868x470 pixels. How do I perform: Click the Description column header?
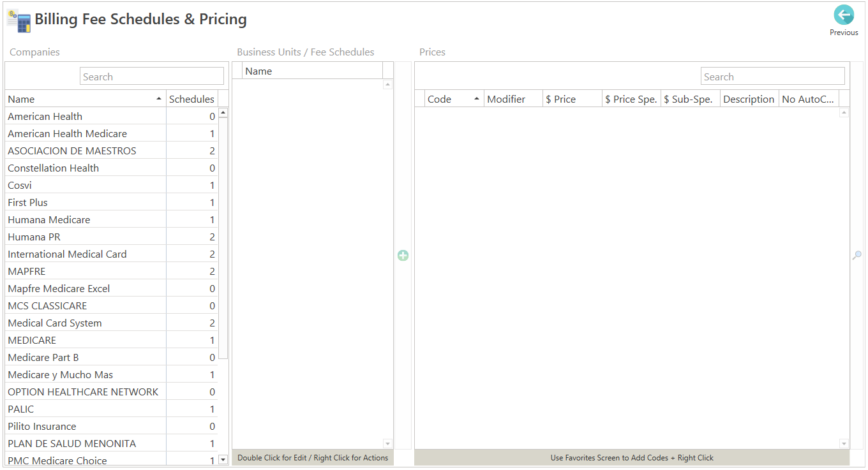coord(749,99)
